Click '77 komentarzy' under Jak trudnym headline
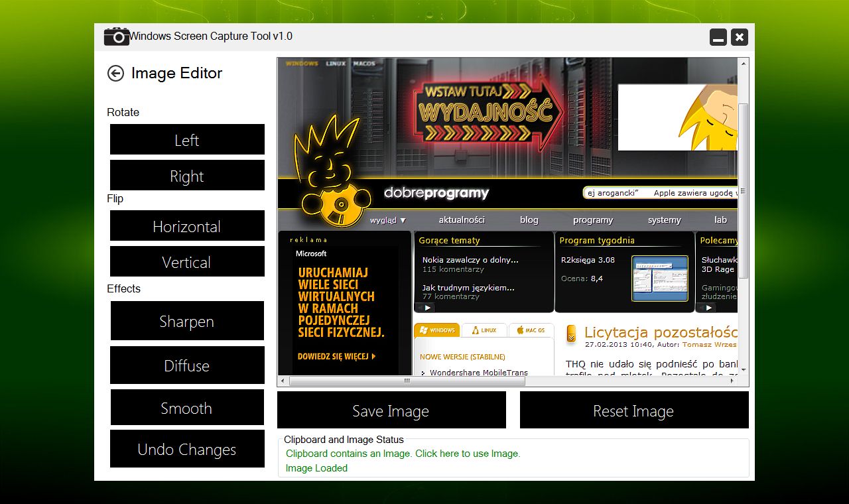The image size is (849, 504). pos(450,297)
